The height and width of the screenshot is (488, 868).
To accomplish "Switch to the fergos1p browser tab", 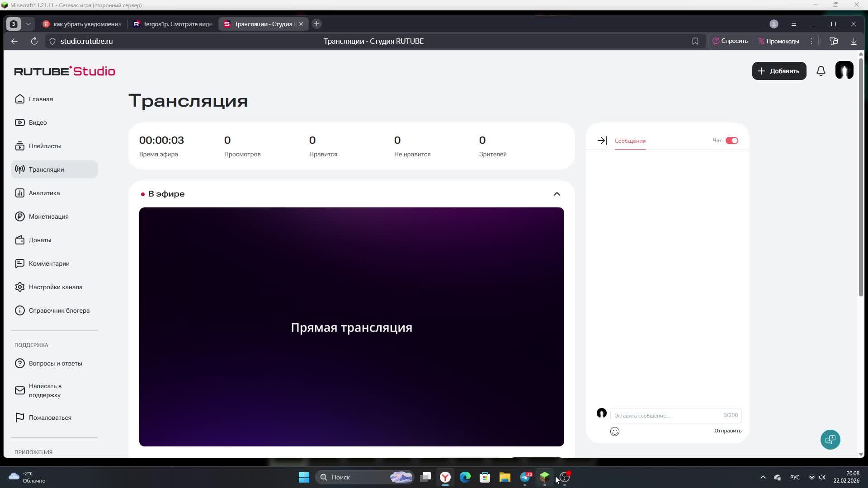I will [x=174, y=24].
